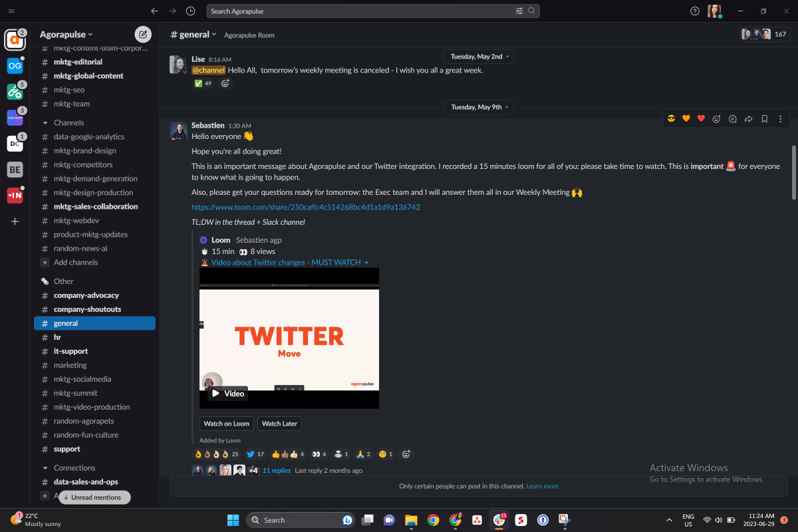
Task: React with red heart in message toolbar
Action: [701, 119]
